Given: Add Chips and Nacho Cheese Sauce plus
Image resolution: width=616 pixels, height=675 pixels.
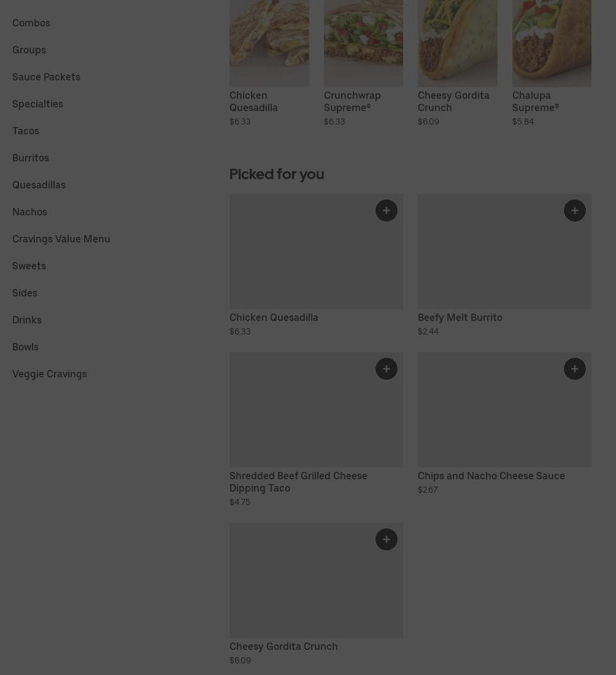Looking at the screenshot, I should click(574, 369).
